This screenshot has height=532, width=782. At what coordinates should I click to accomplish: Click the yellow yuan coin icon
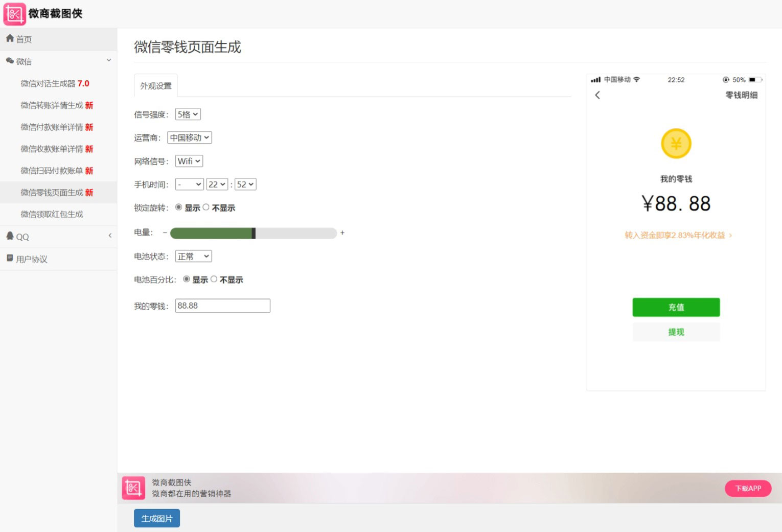click(x=676, y=144)
